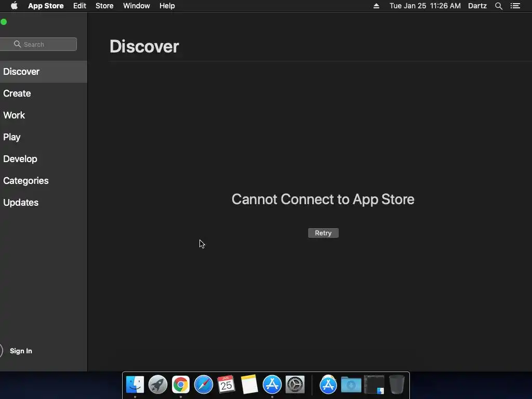Open Finder from the Dock
The image size is (532, 399).
pos(135,385)
